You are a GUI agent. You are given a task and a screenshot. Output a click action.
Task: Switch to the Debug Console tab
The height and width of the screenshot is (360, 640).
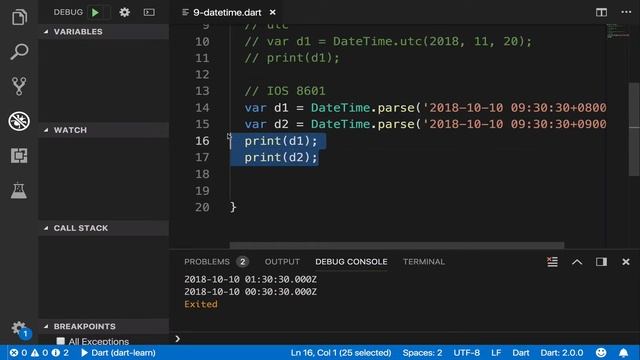pyautogui.click(x=351, y=262)
